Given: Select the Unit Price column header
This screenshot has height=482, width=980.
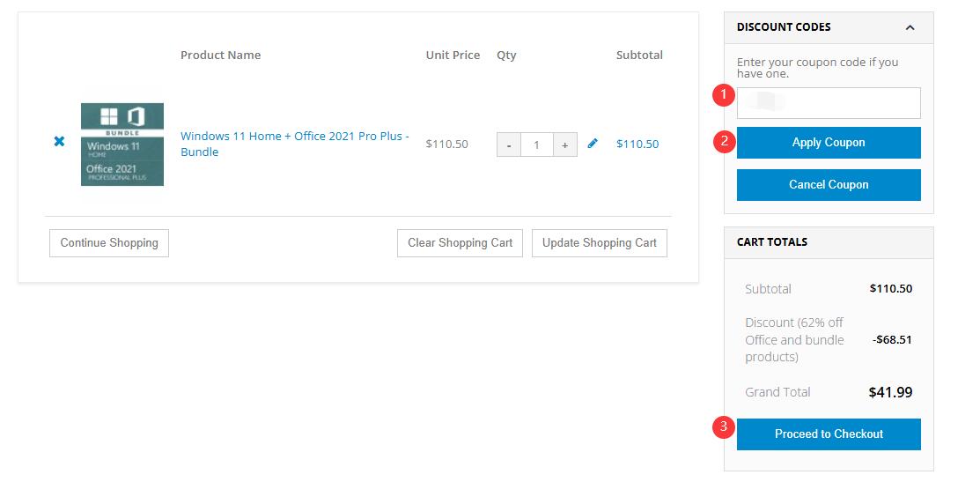Looking at the screenshot, I should point(453,55).
